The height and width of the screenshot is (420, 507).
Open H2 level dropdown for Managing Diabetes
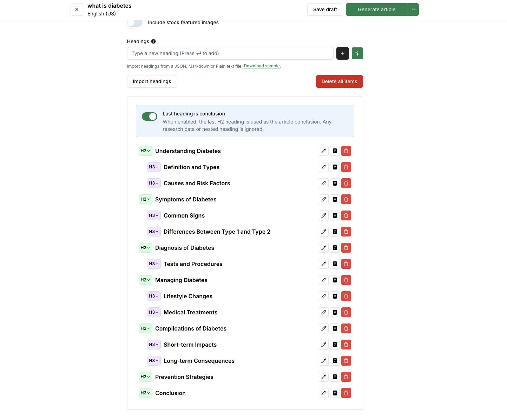145,280
